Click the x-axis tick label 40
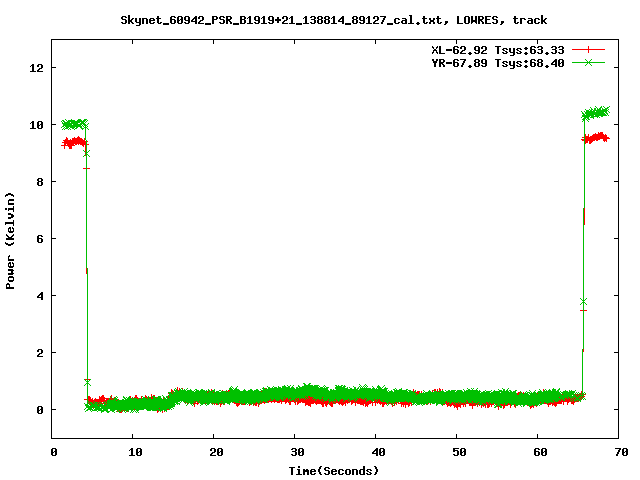640x480 pixels. click(x=378, y=452)
